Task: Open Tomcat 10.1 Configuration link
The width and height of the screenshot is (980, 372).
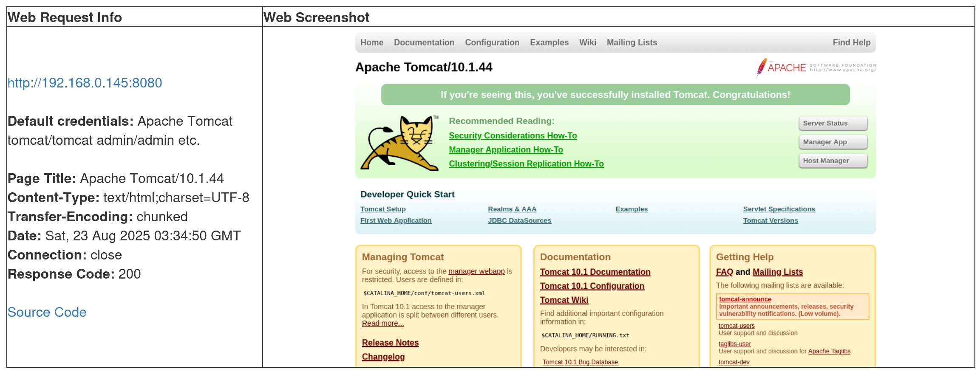Action: click(592, 286)
